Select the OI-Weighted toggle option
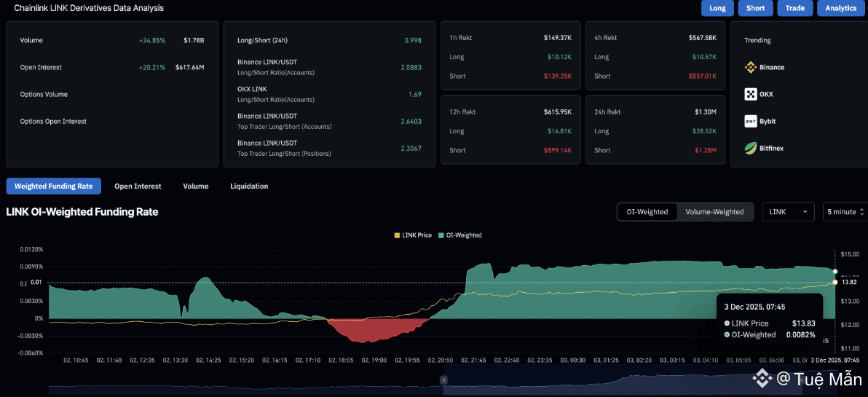868x397 pixels. [647, 212]
